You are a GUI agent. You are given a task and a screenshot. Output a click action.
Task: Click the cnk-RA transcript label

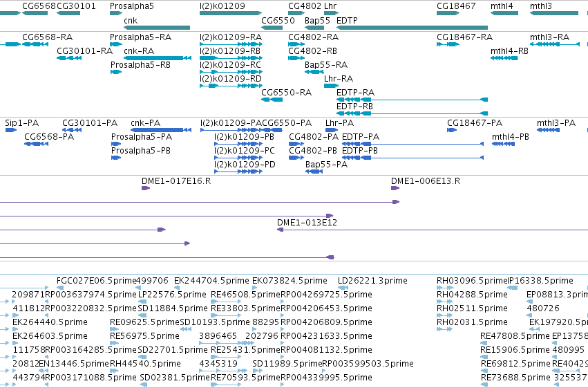click(139, 50)
